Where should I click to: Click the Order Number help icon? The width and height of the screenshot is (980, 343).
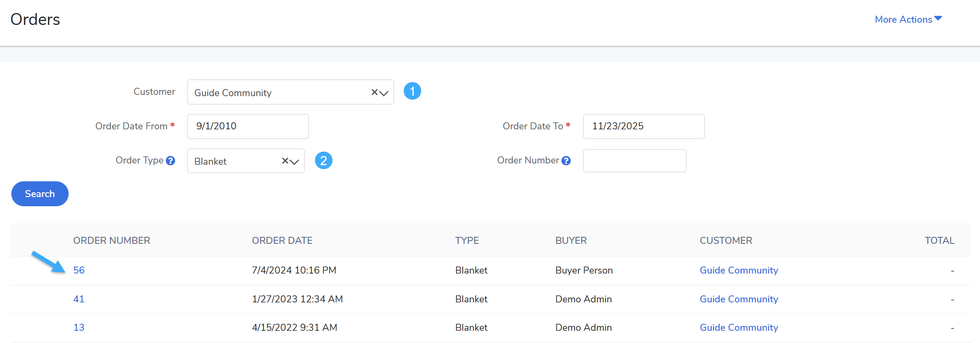[x=566, y=161]
